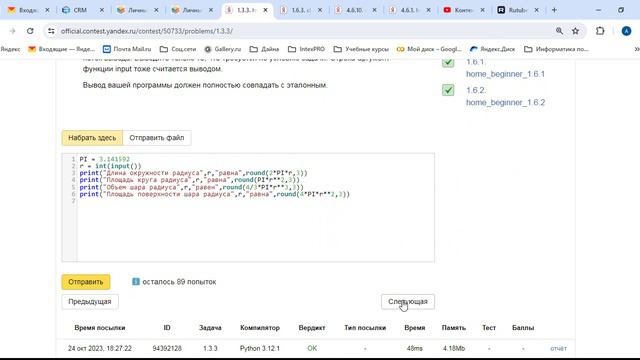The image size is (640, 360).
Task: Close the active 1.3.3 tab
Action: 265,10
